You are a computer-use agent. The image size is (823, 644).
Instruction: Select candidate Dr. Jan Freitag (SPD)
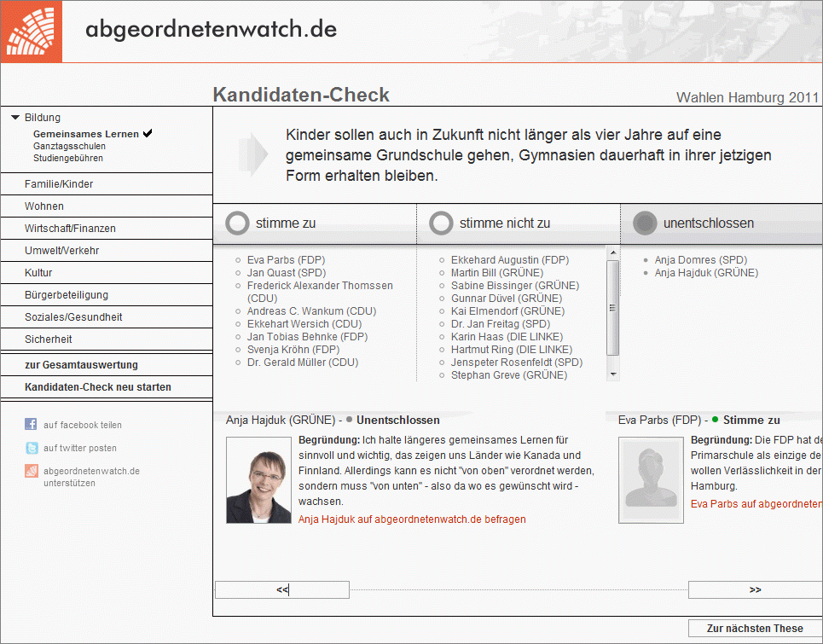501,324
